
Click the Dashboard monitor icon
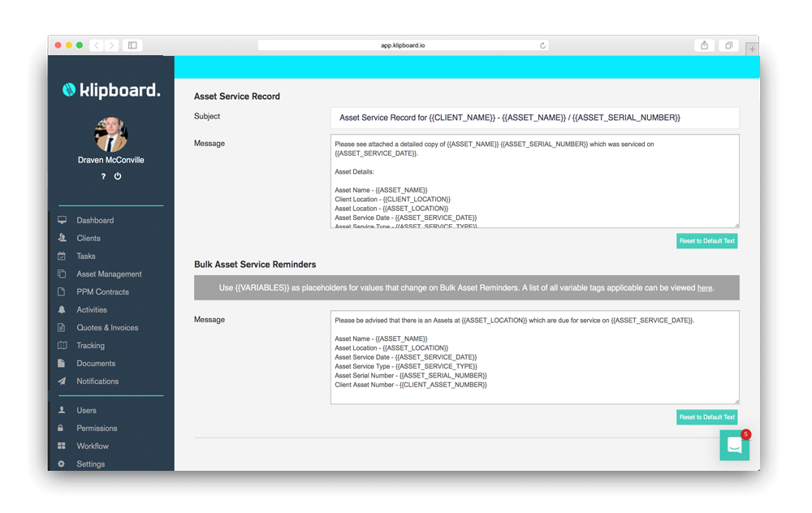click(63, 220)
